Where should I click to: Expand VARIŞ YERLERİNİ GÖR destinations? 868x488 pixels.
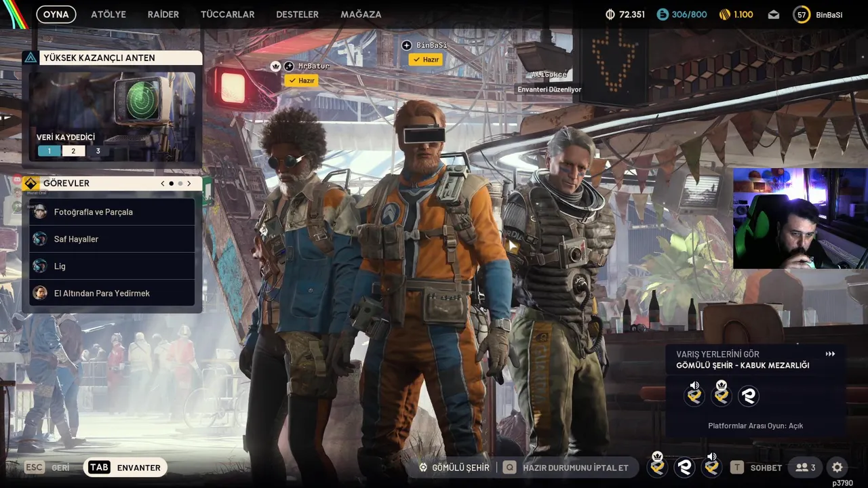coord(717,354)
